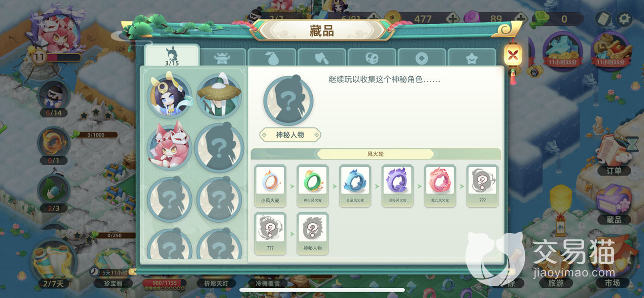The width and height of the screenshot is (644, 298).
Task: Select the straw-hat character portrait
Action: pyautogui.click(x=219, y=96)
